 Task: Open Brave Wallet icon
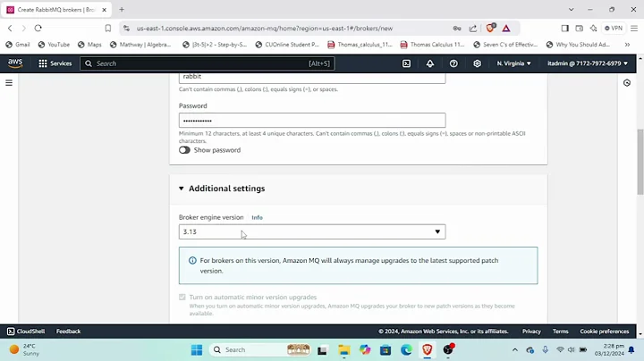click(579, 29)
